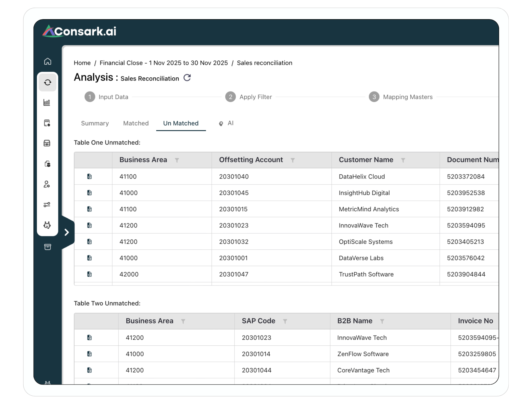
Task: Open the Business Area filter in Table One
Action: [177, 160]
